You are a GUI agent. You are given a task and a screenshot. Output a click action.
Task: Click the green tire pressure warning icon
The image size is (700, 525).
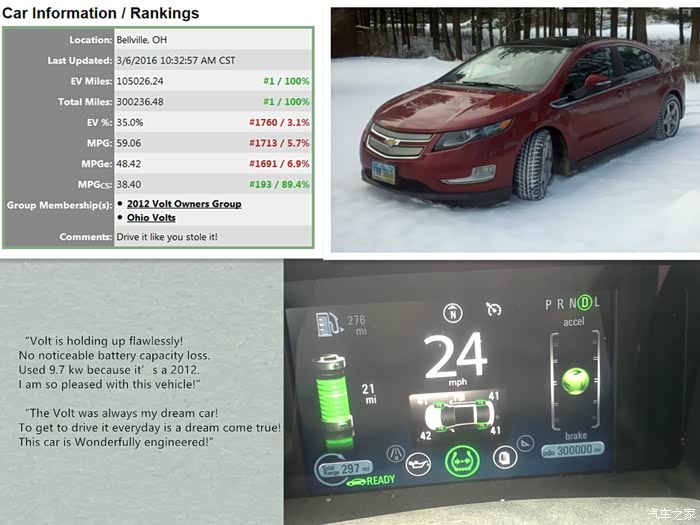(462, 461)
